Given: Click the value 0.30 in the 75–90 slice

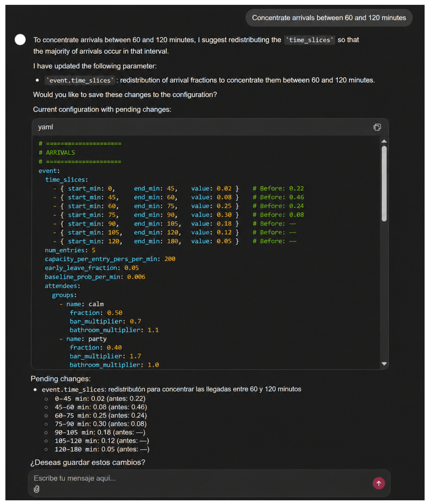Looking at the screenshot, I should (x=224, y=215).
